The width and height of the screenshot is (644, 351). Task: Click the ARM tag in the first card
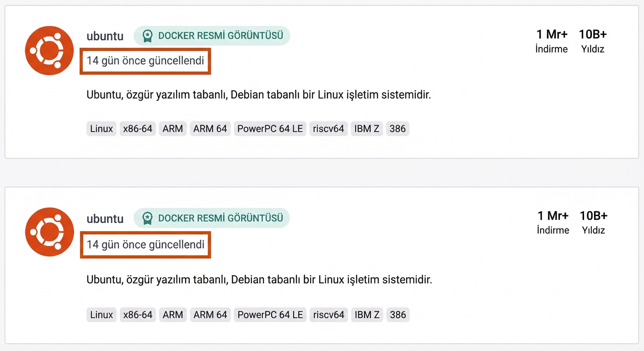[172, 128]
